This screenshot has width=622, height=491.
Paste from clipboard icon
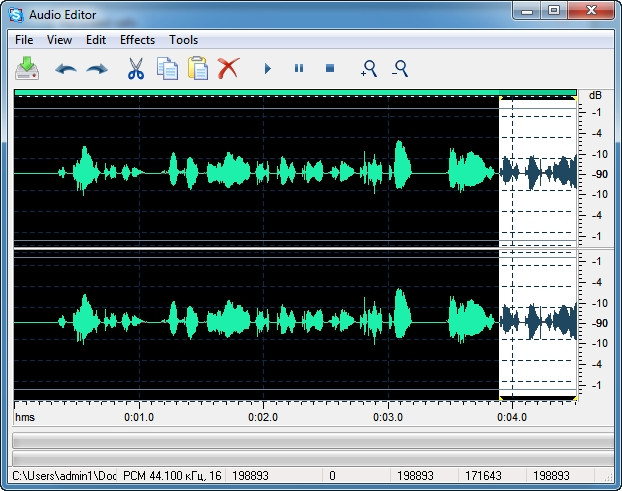pyautogui.click(x=198, y=68)
